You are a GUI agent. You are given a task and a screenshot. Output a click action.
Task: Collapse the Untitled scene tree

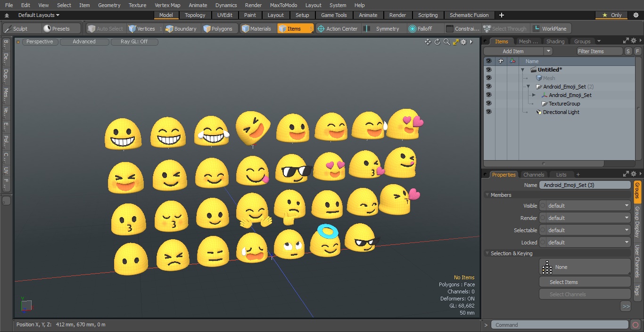click(x=523, y=70)
